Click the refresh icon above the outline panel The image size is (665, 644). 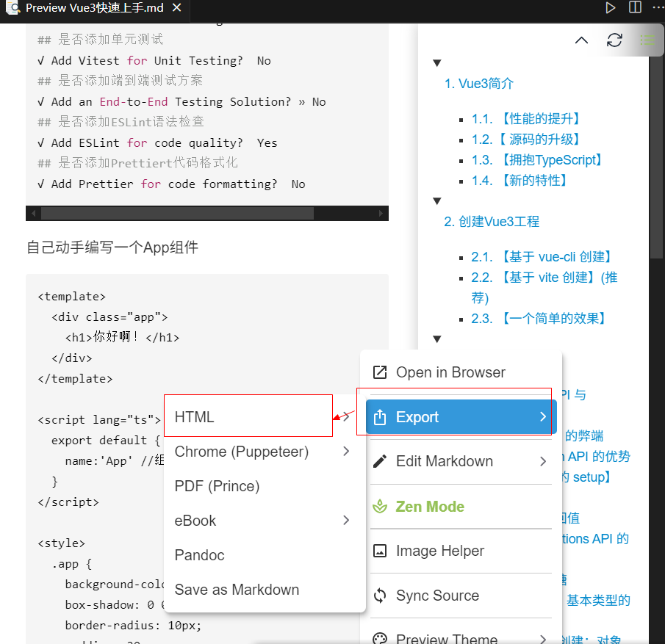(x=614, y=40)
